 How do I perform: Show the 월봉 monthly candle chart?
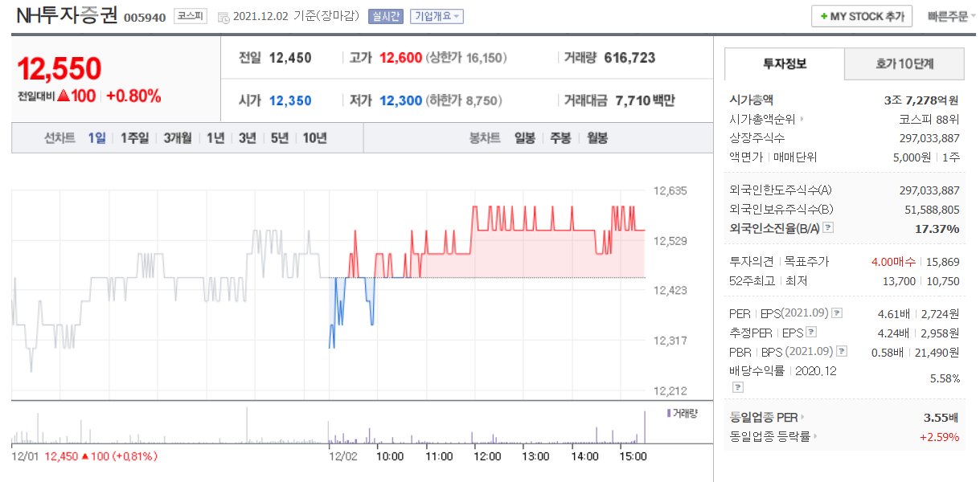(597, 137)
